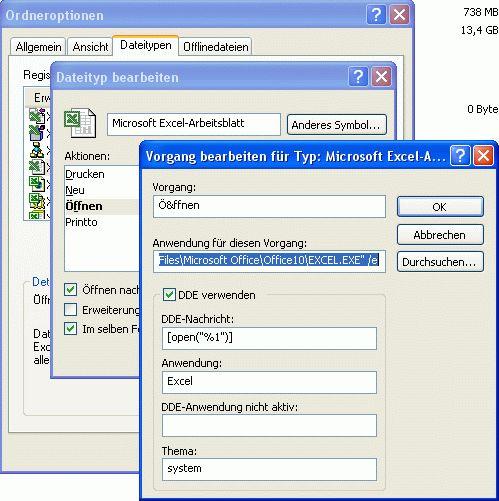This screenshot has width=499, height=501.
Task: Toggle the Im selben Fenster checkbox
Action: click(70, 329)
